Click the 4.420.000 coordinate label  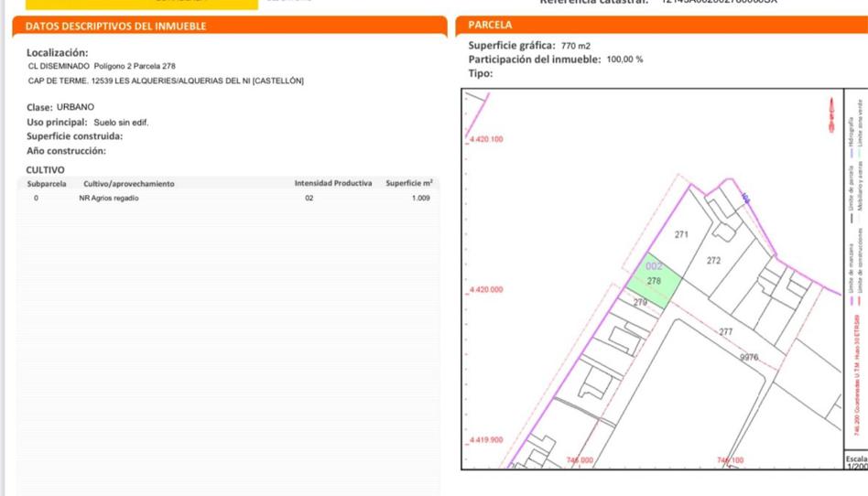click(x=486, y=289)
